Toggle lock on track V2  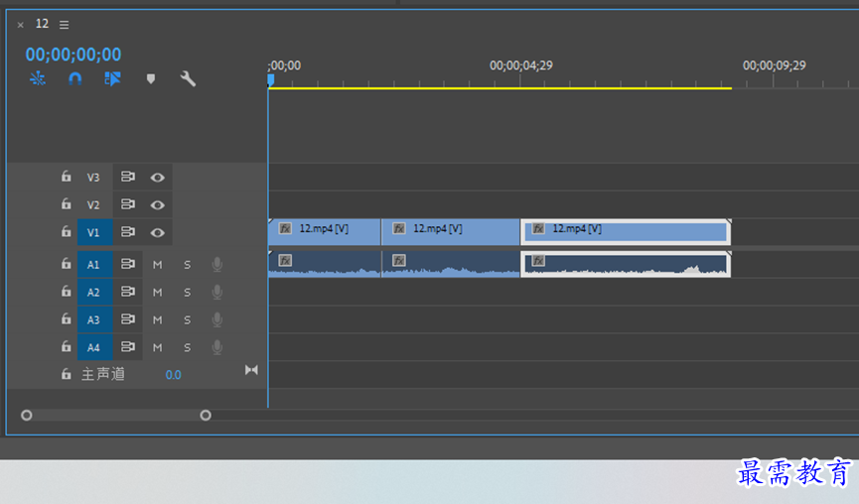67,203
